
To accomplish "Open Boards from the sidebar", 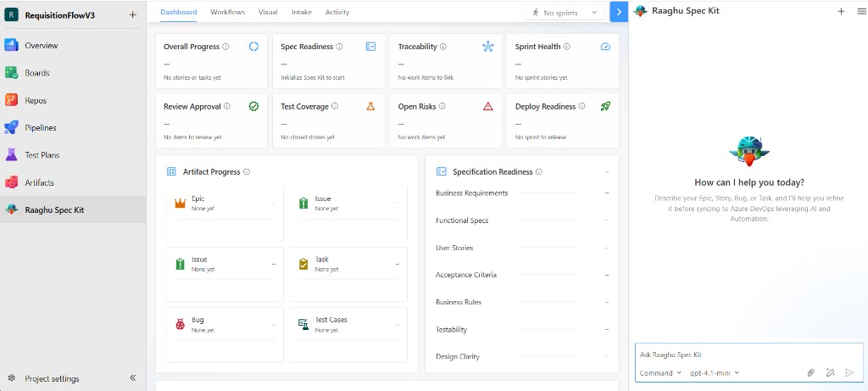I will pyautogui.click(x=73, y=73).
